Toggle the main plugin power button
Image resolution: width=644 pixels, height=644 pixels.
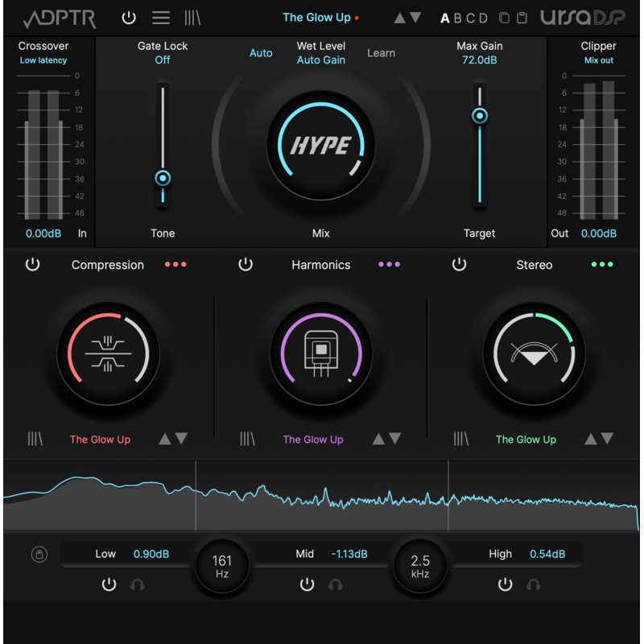[129, 18]
